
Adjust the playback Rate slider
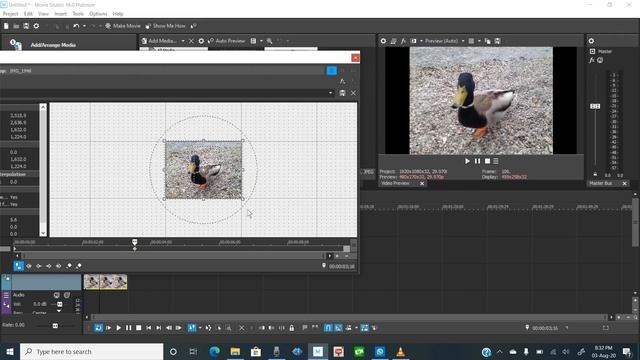[55, 325]
